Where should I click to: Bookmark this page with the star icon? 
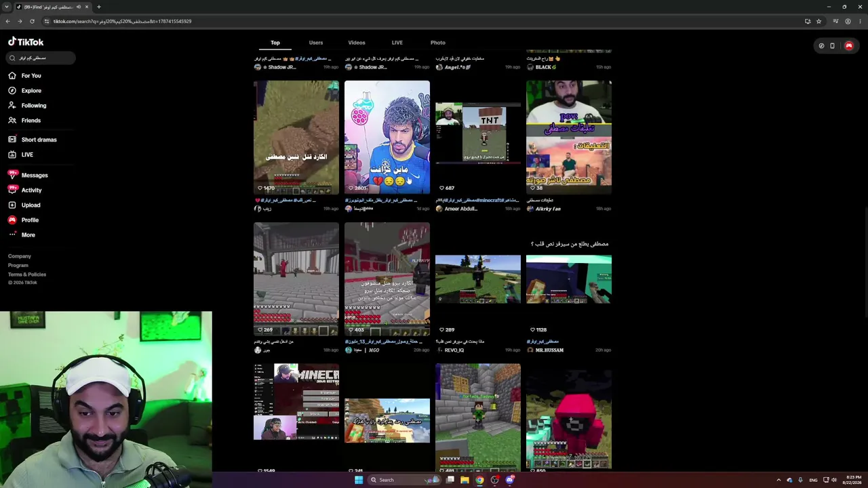tap(818, 21)
